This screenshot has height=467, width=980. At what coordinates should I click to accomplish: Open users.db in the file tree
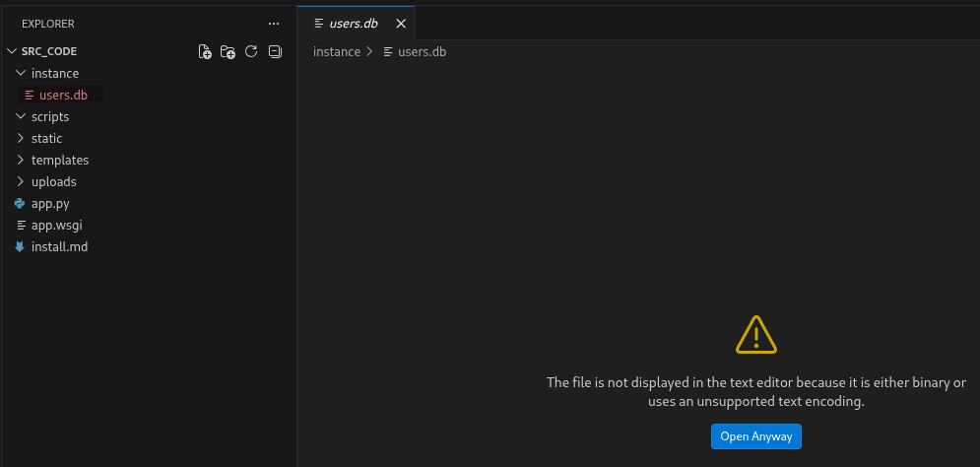(x=63, y=95)
